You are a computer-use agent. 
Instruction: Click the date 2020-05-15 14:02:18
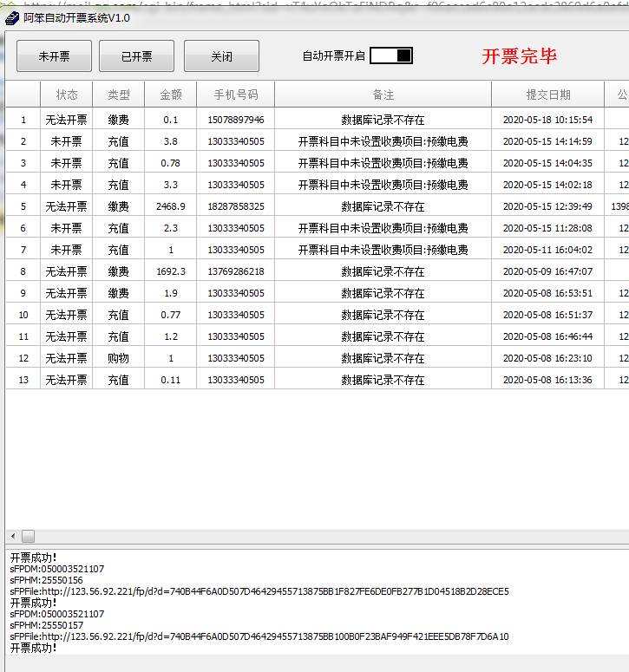point(547,185)
